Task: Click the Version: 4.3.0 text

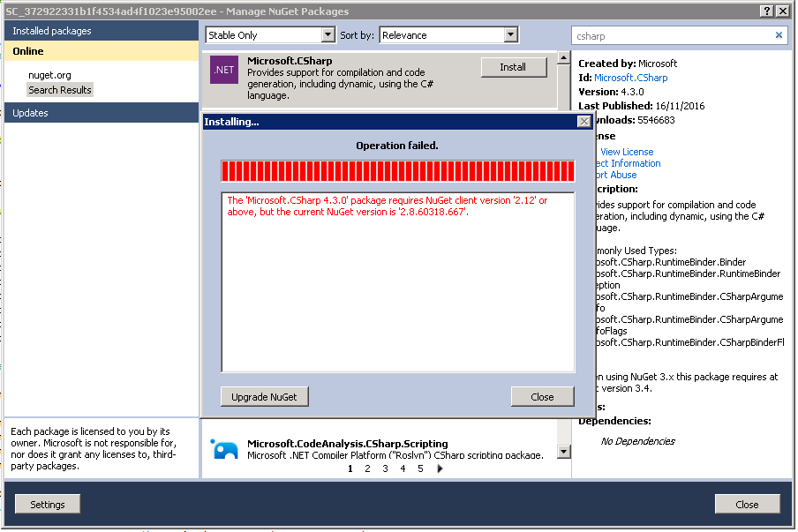Action: [x=611, y=92]
